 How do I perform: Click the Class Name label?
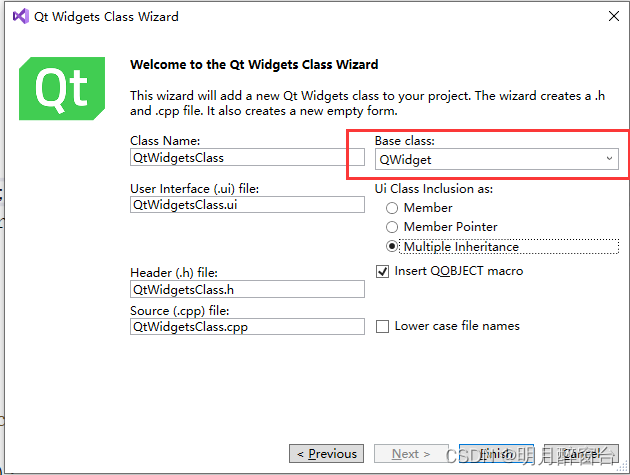tap(165, 141)
